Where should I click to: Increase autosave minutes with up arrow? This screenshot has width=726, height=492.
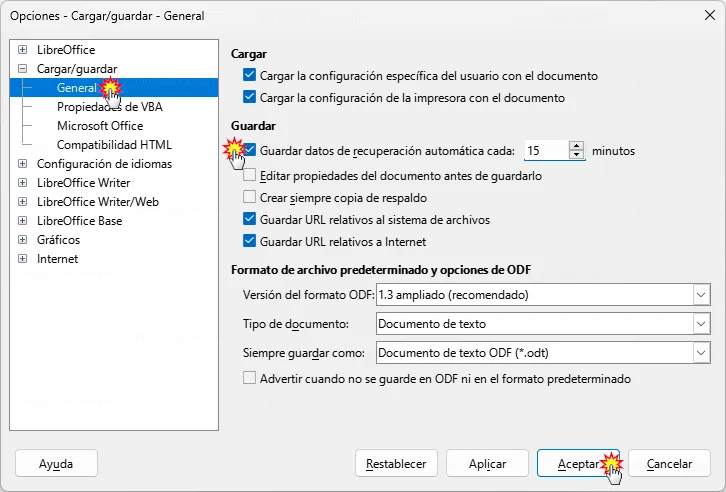576,146
